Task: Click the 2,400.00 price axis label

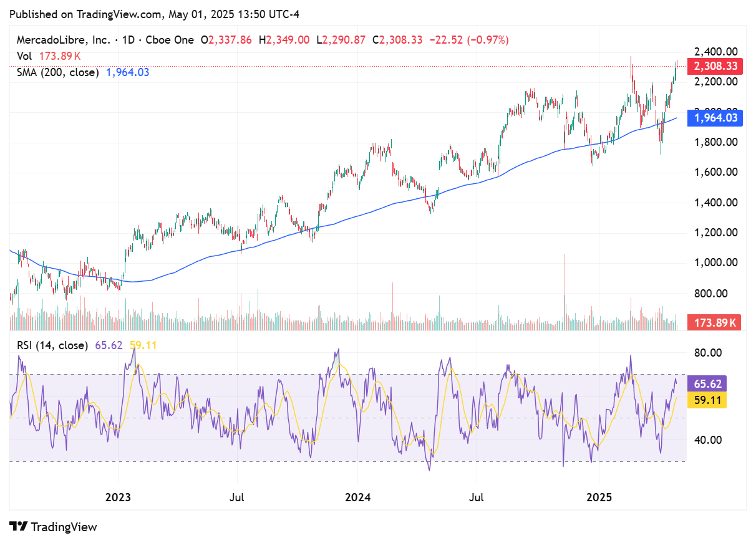Action: tap(716, 52)
